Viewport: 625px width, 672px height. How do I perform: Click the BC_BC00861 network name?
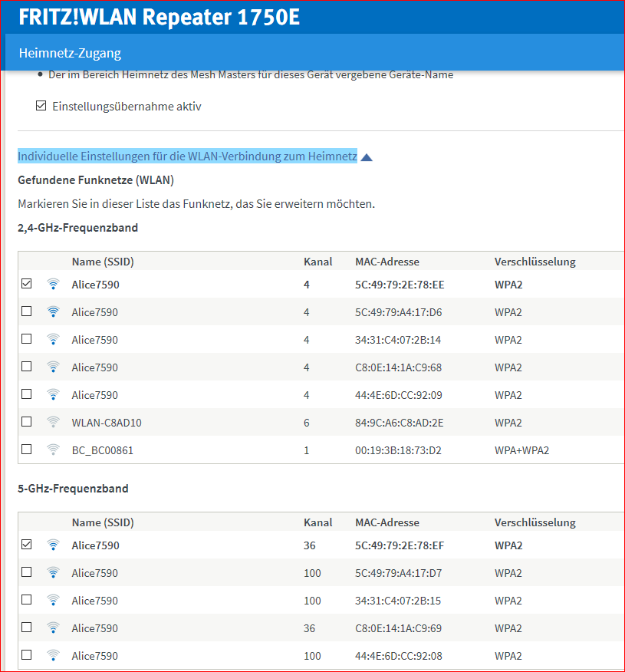point(103,450)
